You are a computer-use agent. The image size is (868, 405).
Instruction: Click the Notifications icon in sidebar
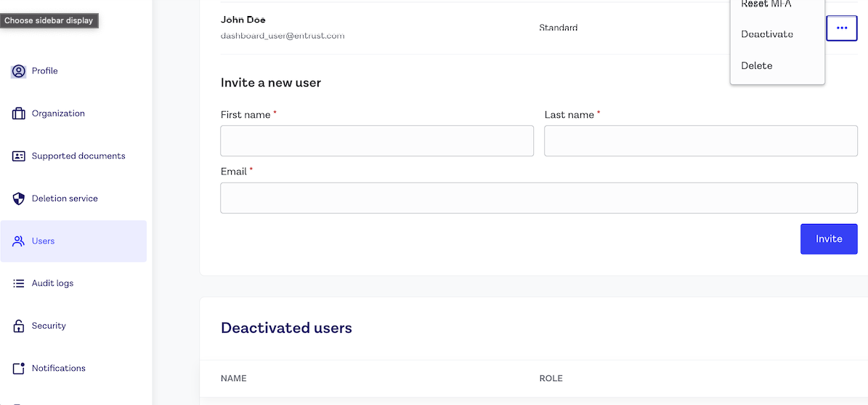(19, 368)
